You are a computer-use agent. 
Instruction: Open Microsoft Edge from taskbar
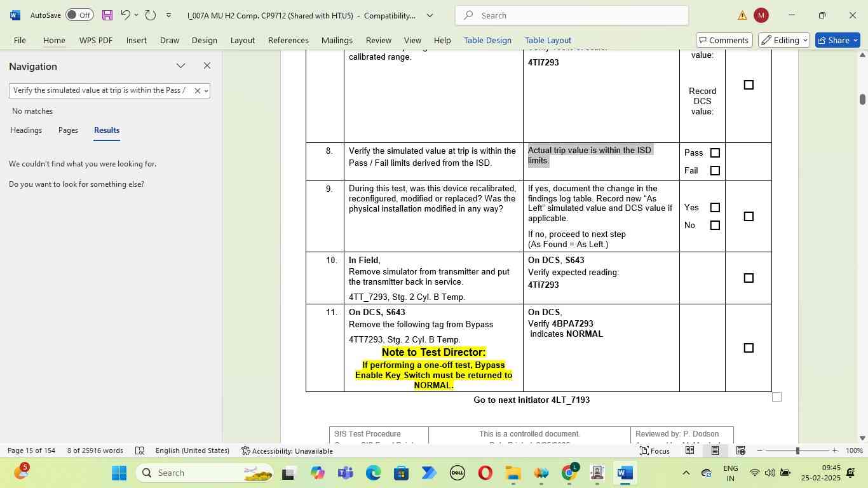coord(373,473)
